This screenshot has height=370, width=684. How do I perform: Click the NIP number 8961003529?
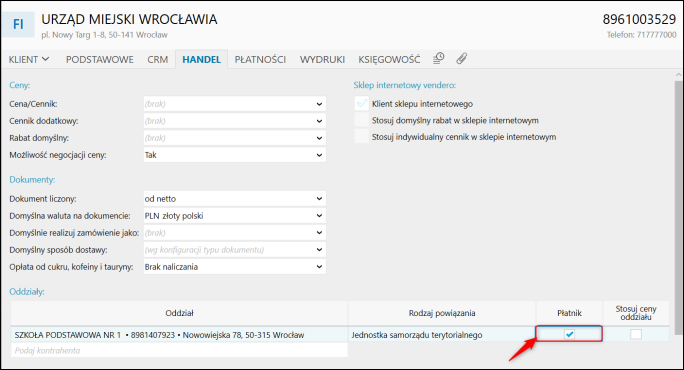coord(639,19)
